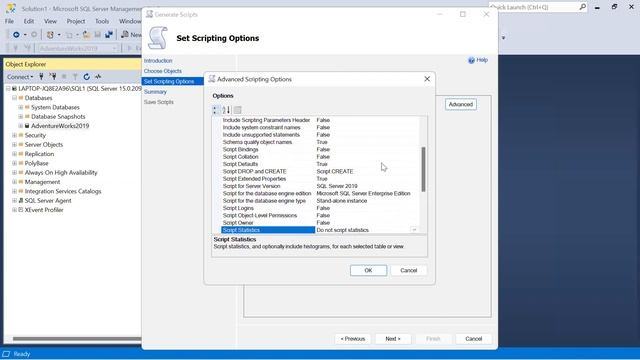The width and height of the screenshot is (640, 360).
Task: Click Cancel in the Generate Scripts wizard
Action: click(x=473, y=339)
